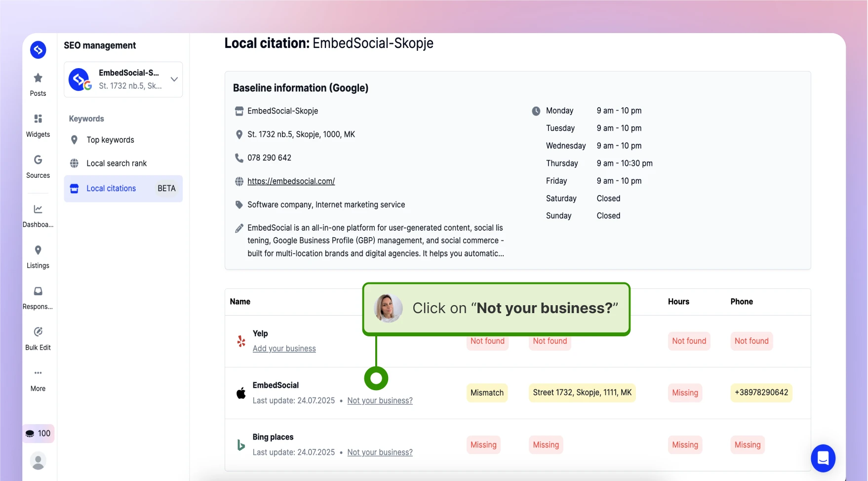The width and height of the screenshot is (868, 481).
Task: Click the 100 credits badge
Action: click(x=38, y=433)
